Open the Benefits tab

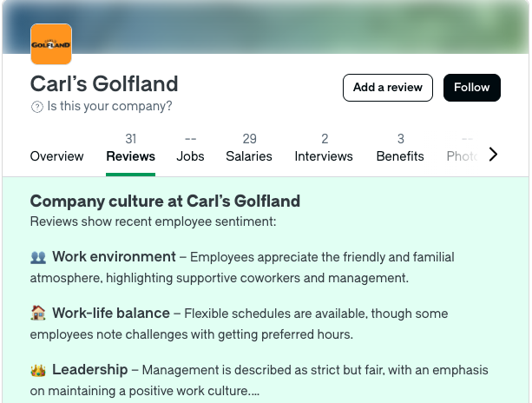coord(400,156)
